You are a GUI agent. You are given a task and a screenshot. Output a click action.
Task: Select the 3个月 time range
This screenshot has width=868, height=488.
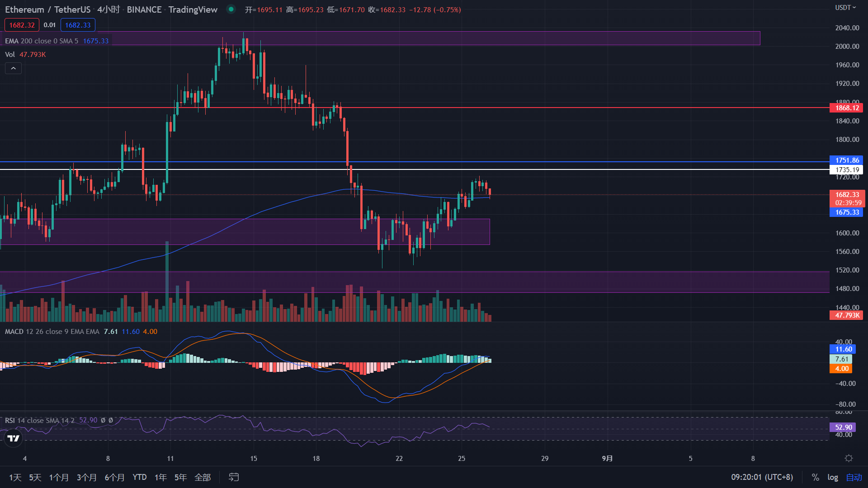coord(86,477)
